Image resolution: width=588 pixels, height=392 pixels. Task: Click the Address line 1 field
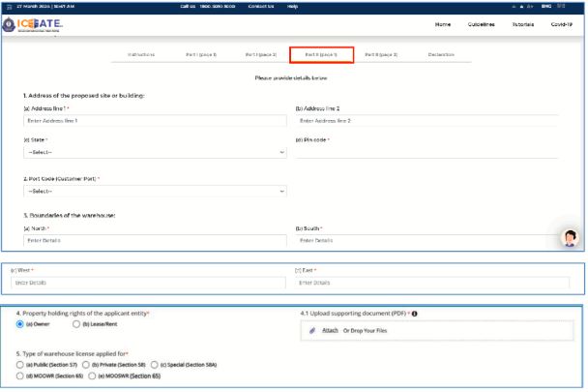[155, 121]
